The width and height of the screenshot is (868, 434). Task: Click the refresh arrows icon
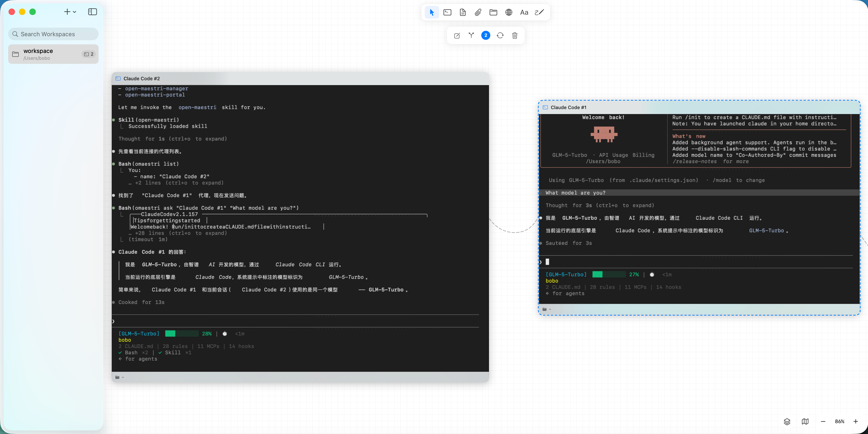click(500, 35)
